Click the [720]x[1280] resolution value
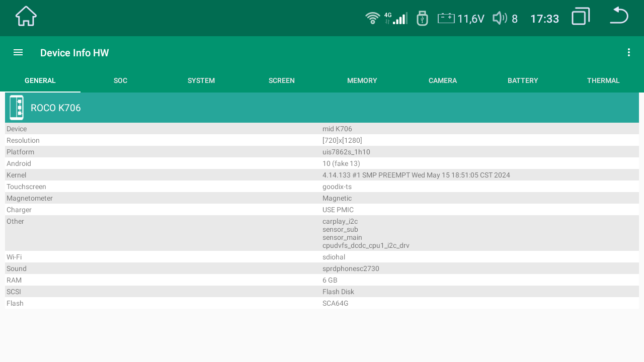The height and width of the screenshot is (362, 644). [x=342, y=140]
